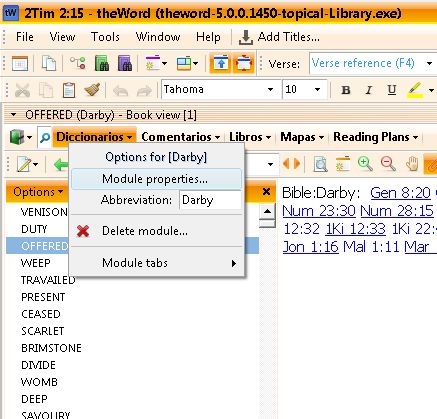Click the purple book search binoculars icon

(x=125, y=63)
